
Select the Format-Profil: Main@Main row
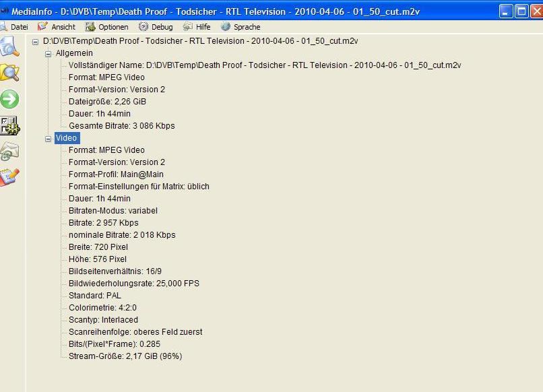pyautogui.click(x=116, y=174)
